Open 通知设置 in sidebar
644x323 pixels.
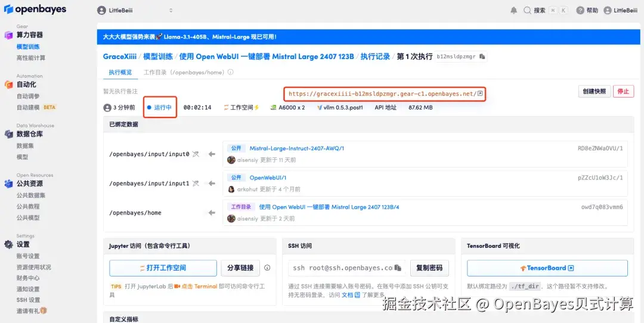(29, 290)
